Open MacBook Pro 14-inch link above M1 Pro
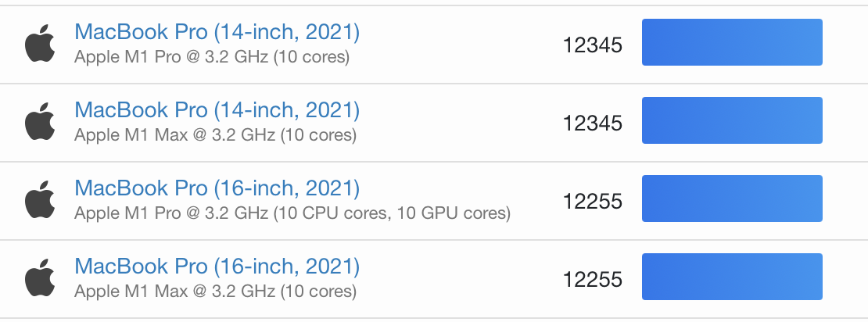 [x=217, y=32]
